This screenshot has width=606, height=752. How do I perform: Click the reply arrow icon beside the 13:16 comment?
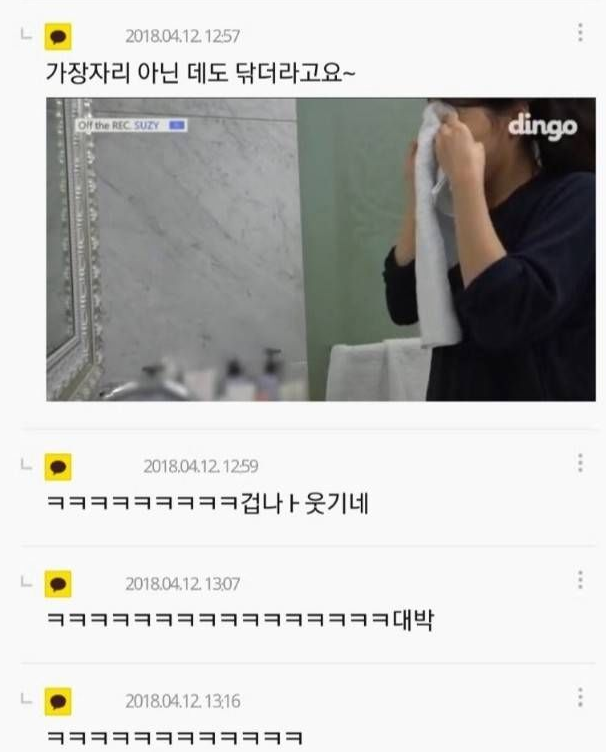click(26, 699)
